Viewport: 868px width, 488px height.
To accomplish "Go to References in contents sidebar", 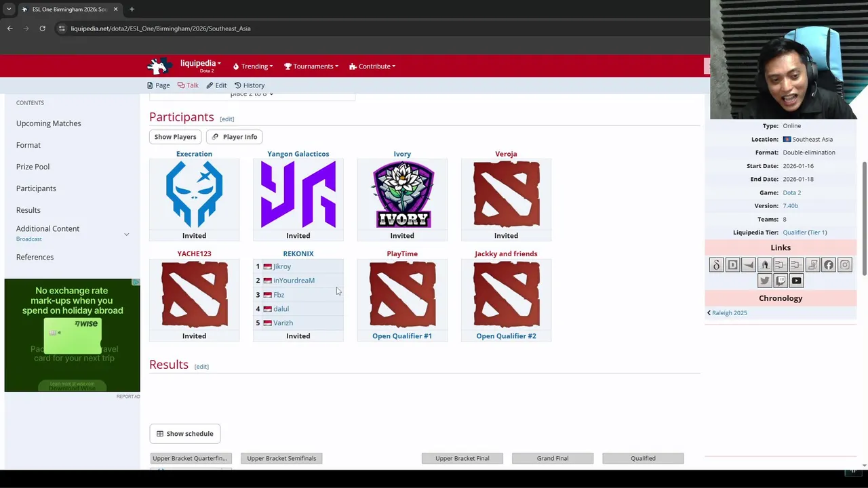I will coord(35,257).
